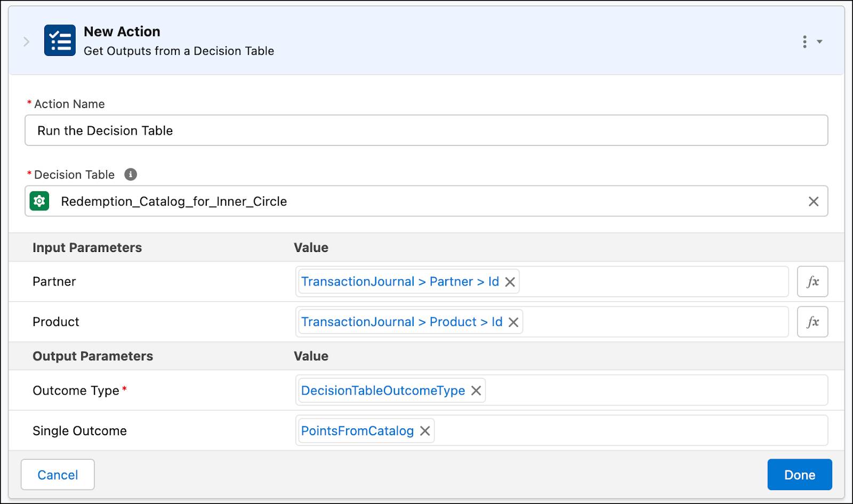Click Done to save the action
The height and width of the screenshot is (504, 853).
[799, 474]
